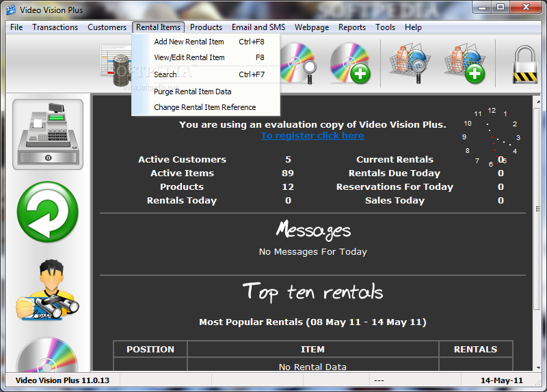Click the 'Sales Today' label

(x=395, y=200)
